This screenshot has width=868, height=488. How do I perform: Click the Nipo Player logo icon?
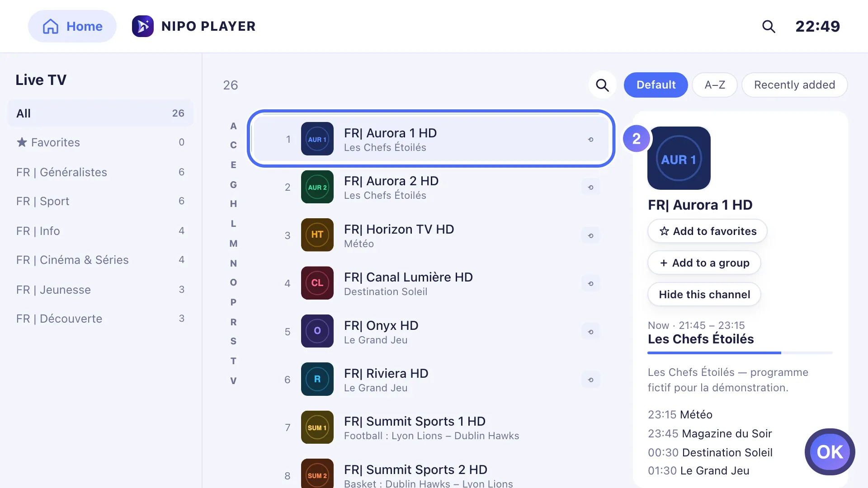[x=143, y=26]
